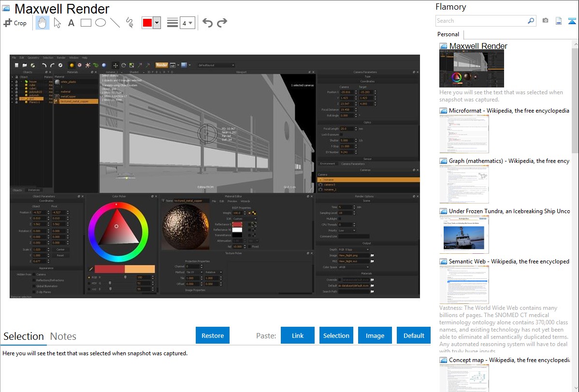This screenshot has width=579, height=392.
Task: Switch to the Notes tab
Action: pos(63,336)
